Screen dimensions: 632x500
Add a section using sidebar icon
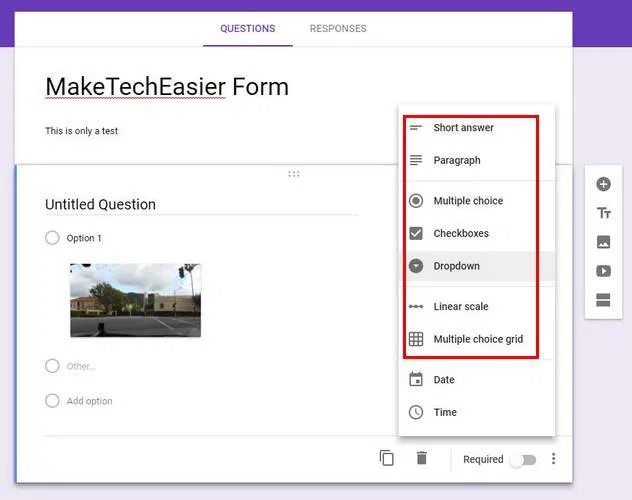(603, 300)
